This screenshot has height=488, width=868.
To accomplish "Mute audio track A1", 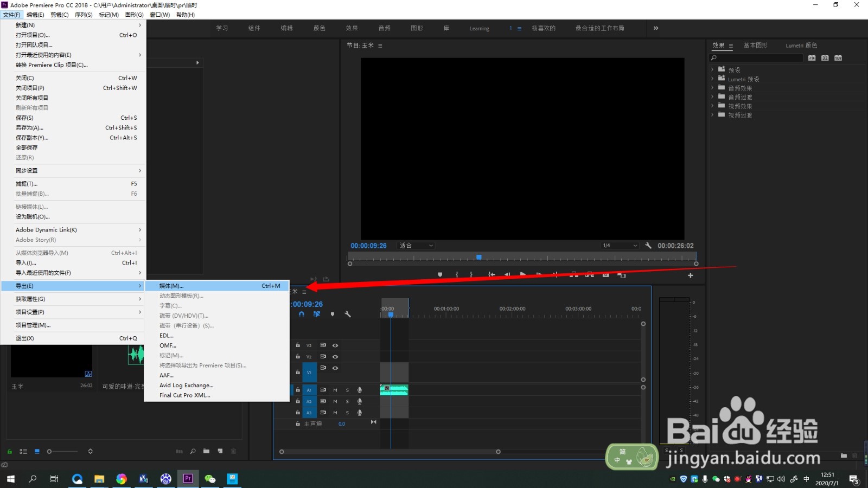I will [x=335, y=390].
